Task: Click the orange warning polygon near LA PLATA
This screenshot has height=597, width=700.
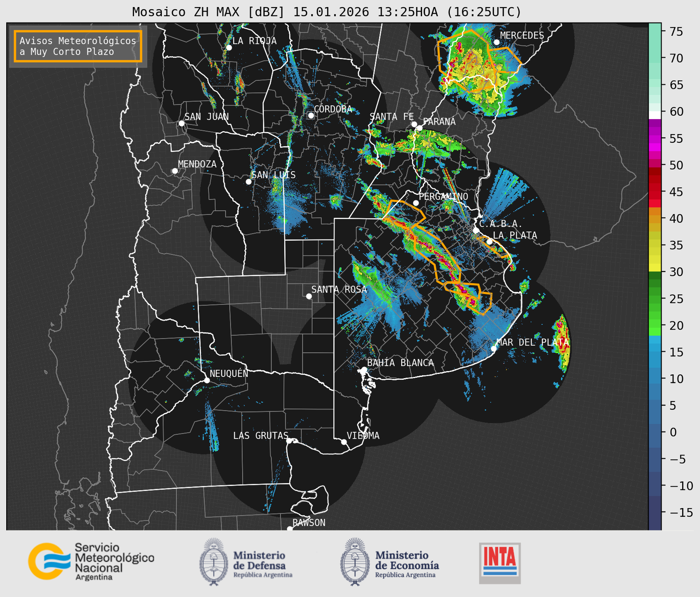Action: 494,247
